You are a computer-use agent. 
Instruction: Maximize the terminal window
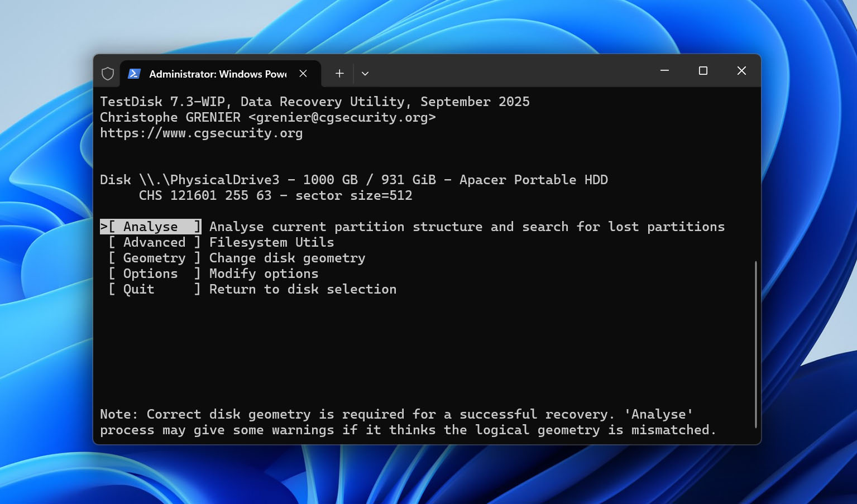703,71
